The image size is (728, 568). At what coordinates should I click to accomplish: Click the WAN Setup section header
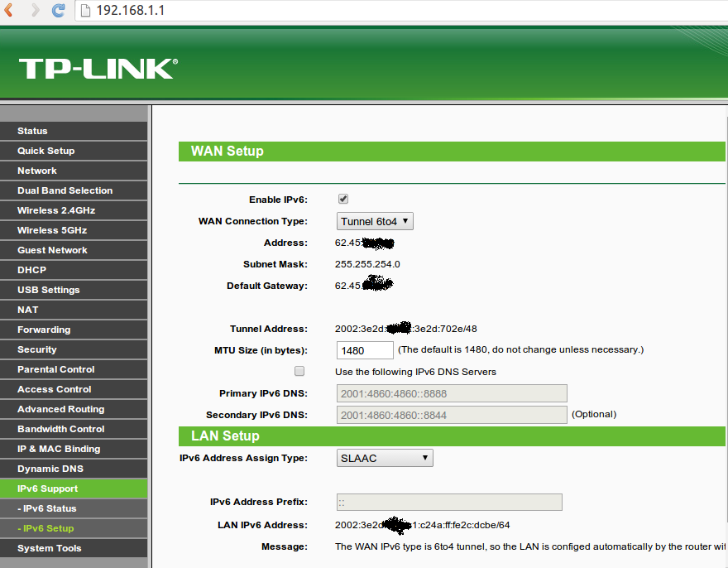pyautogui.click(x=452, y=152)
